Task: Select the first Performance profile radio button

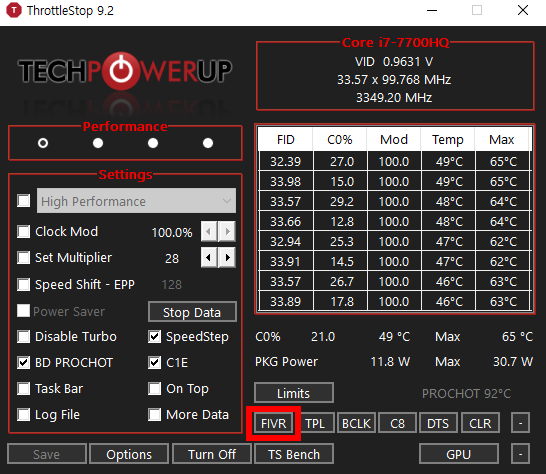Action: [43, 143]
